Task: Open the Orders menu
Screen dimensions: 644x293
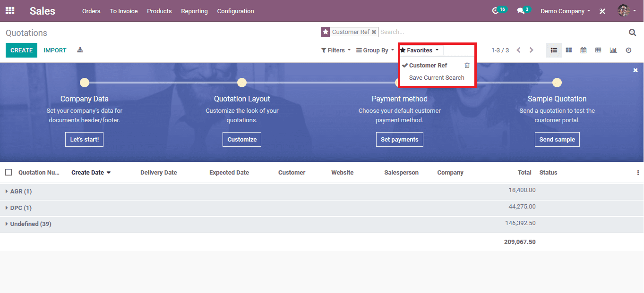Action: point(91,11)
